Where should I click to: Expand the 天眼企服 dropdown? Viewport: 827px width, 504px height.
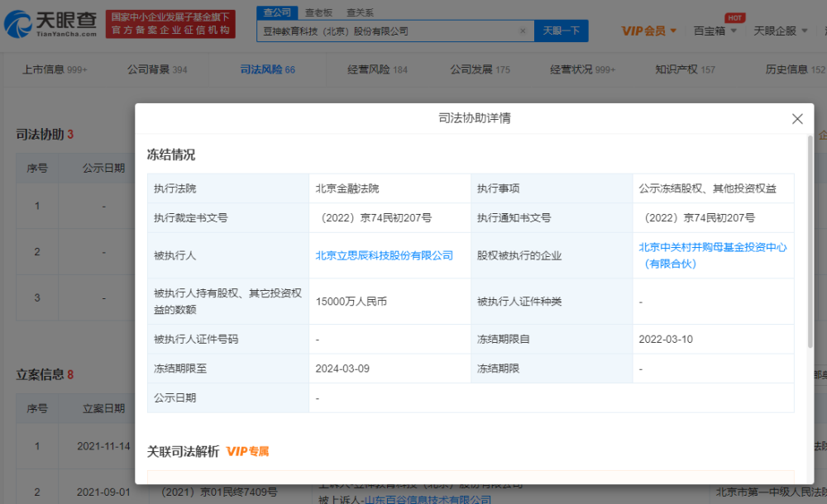(x=779, y=31)
